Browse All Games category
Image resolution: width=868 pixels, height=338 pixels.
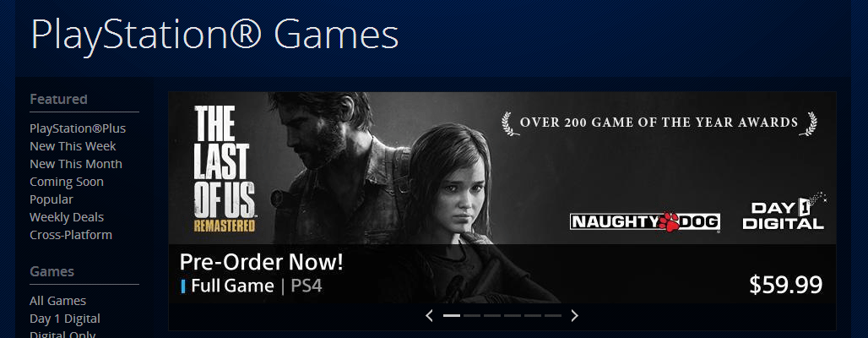tap(57, 301)
